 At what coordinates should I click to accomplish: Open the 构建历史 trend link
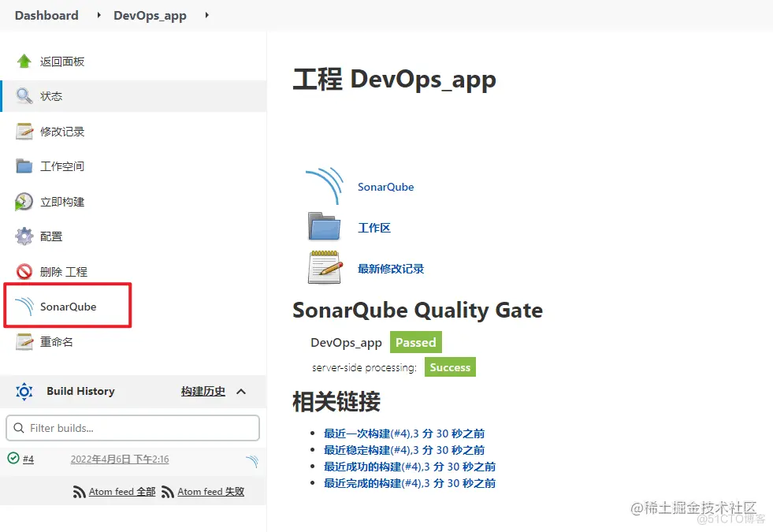coord(203,392)
